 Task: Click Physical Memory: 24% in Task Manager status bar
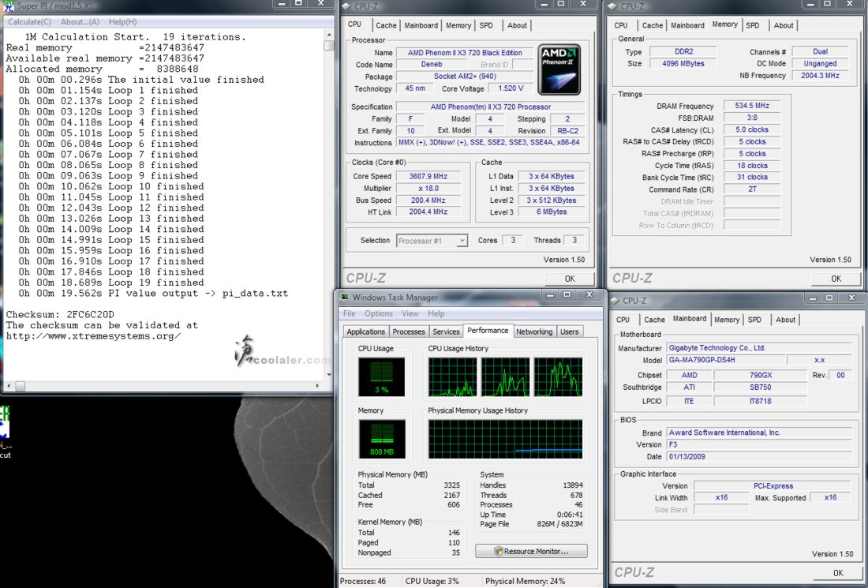526,582
